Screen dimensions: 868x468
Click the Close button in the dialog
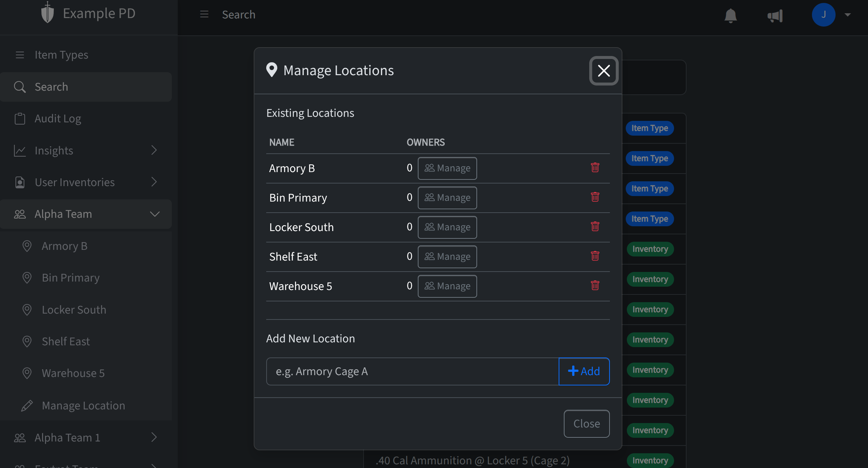pos(586,423)
